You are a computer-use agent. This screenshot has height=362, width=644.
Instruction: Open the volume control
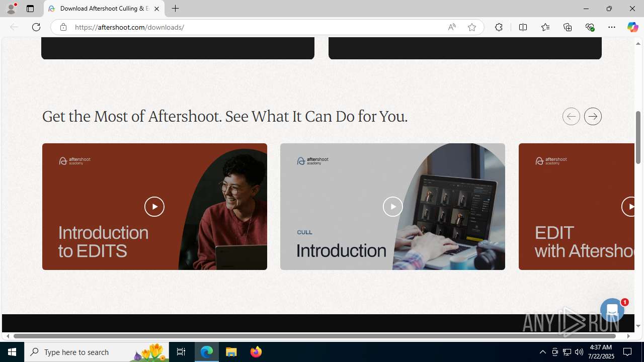pos(579,352)
